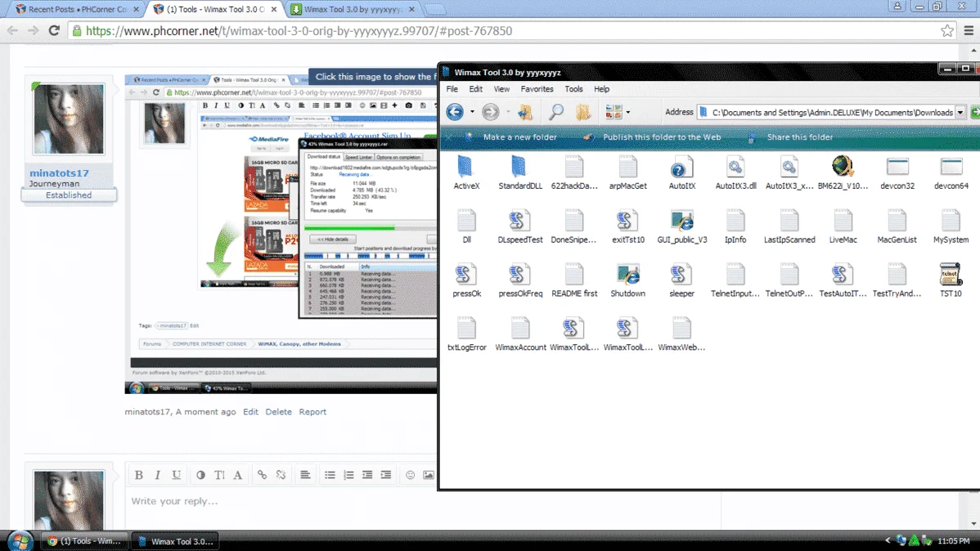Select the LiveMac file

tap(843, 226)
